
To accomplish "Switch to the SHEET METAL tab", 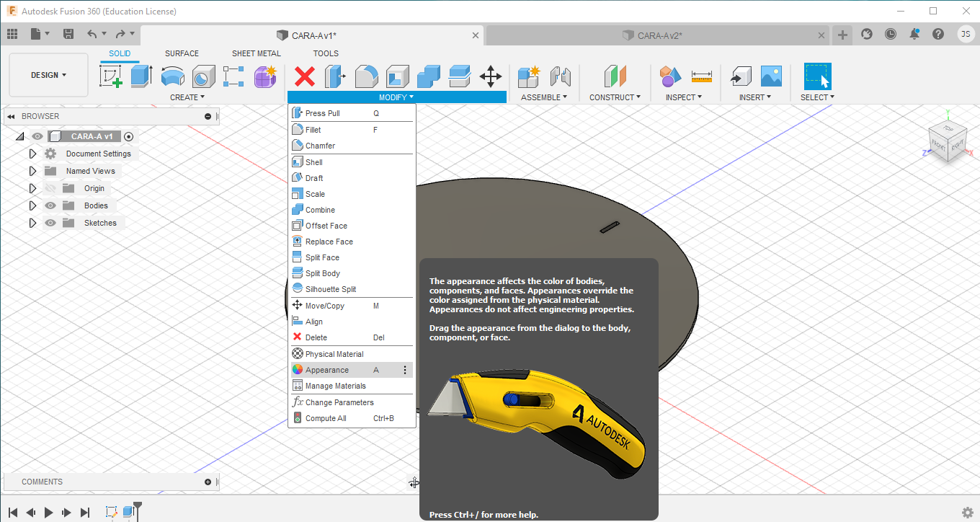I will point(256,53).
